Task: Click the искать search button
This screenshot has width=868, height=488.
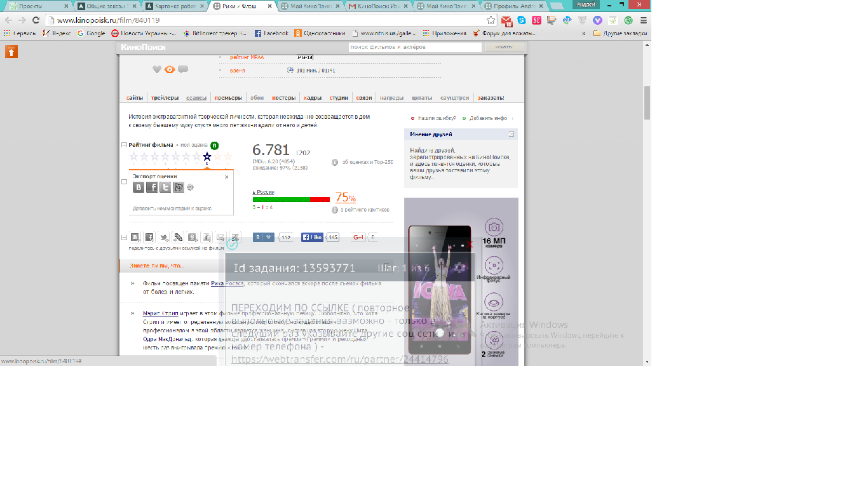Action: tap(505, 47)
